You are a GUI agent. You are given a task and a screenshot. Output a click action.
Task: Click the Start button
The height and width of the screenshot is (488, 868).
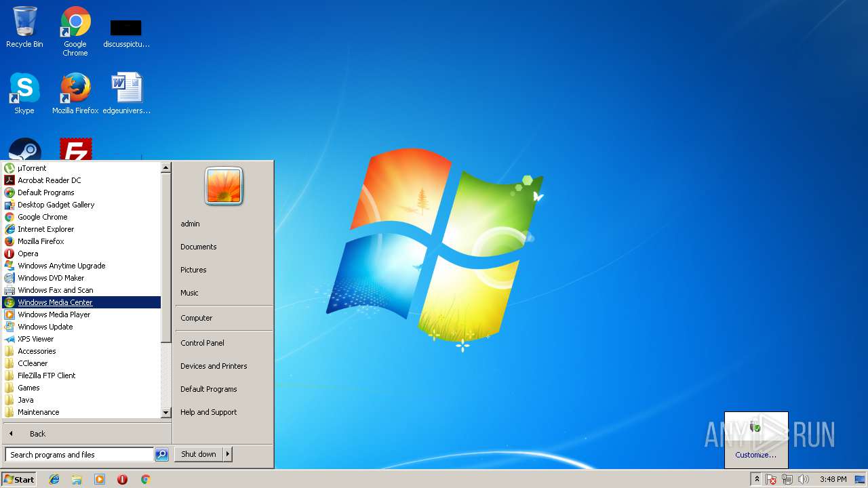19,479
